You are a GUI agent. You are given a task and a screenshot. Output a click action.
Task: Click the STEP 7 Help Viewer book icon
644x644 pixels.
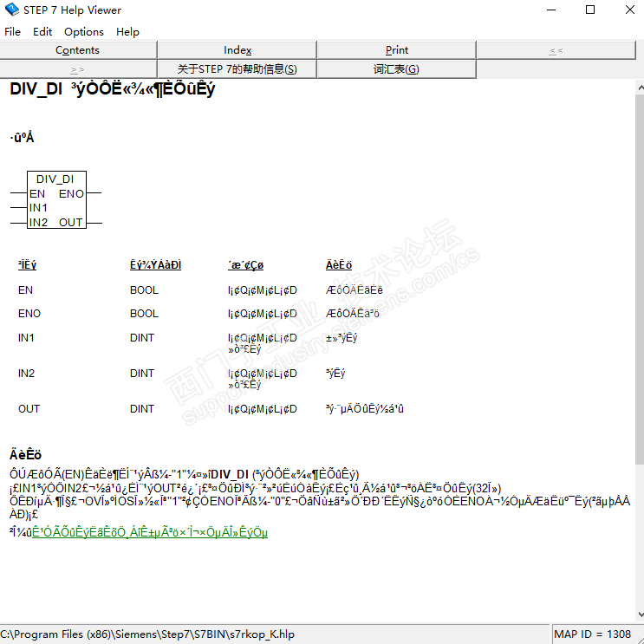(12, 10)
